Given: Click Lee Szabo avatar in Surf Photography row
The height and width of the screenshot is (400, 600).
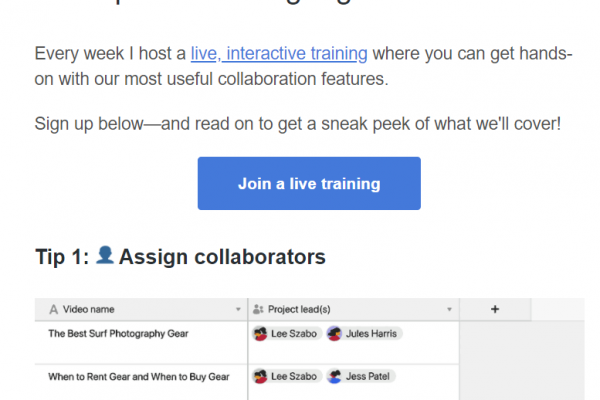Looking at the screenshot, I should (x=260, y=334).
